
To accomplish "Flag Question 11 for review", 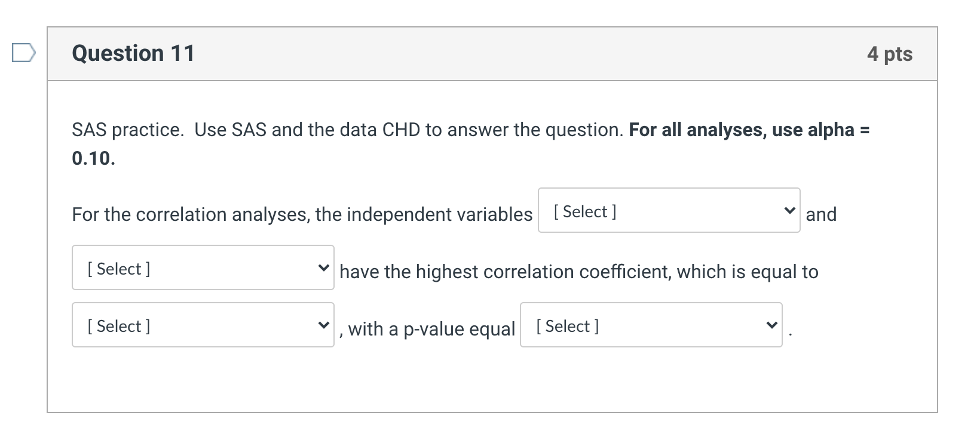I will click(24, 53).
